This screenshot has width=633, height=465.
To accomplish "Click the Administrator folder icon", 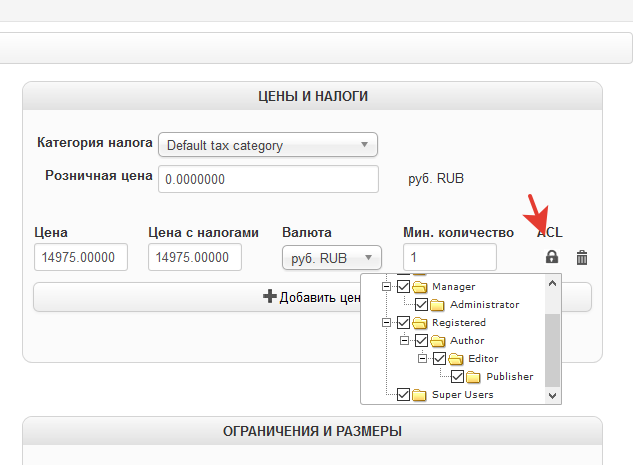I will [437, 305].
